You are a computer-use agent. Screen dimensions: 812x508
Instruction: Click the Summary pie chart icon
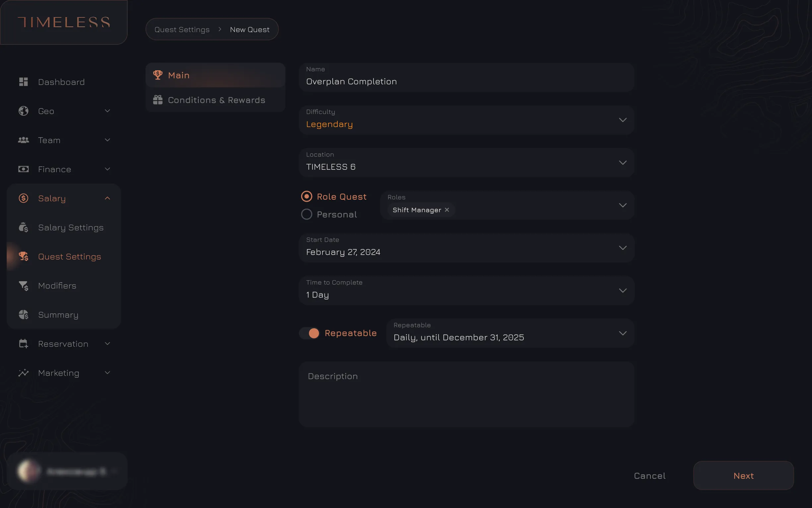23,315
